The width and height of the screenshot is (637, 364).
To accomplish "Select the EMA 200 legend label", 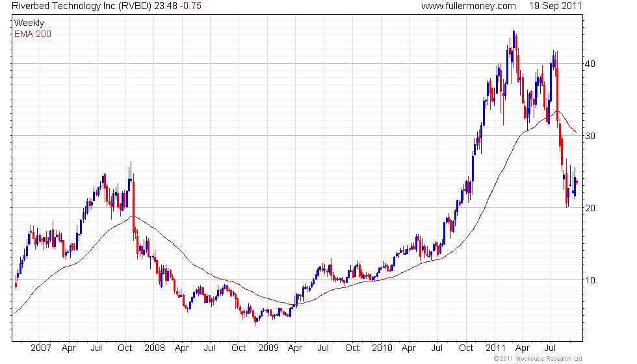I will pyautogui.click(x=32, y=34).
